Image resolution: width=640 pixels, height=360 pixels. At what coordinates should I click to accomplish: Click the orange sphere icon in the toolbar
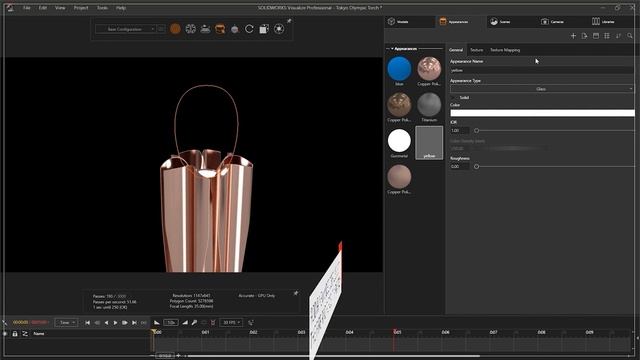tap(175, 29)
